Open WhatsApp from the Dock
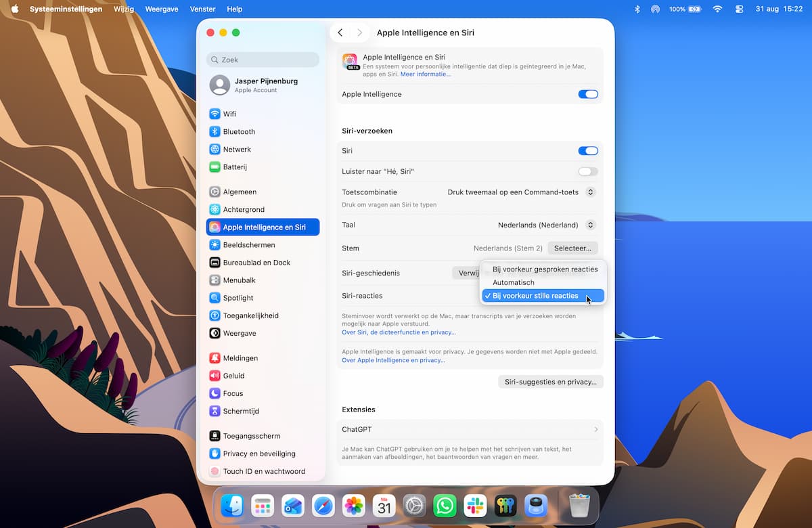Viewport: 812px width, 528px height. [445, 505]
